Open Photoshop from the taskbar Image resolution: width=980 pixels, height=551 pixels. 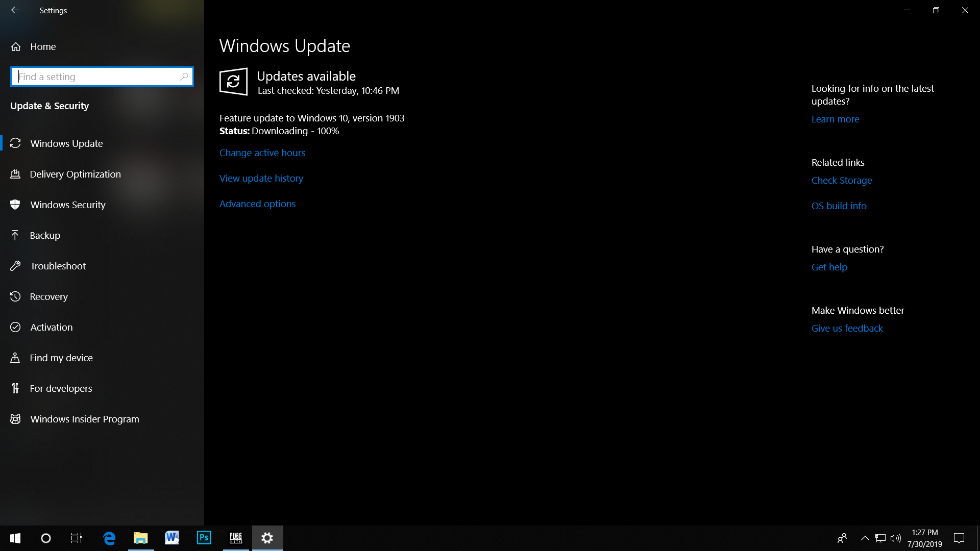tap(204, 538)
